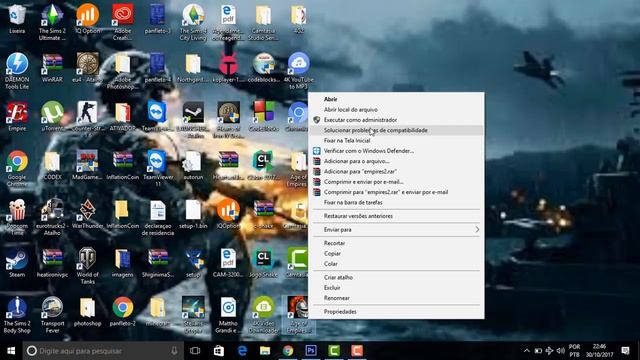Select The Sims 2 Ultimate desktop icon
The image size is (640, 360).
click(52, 22)
